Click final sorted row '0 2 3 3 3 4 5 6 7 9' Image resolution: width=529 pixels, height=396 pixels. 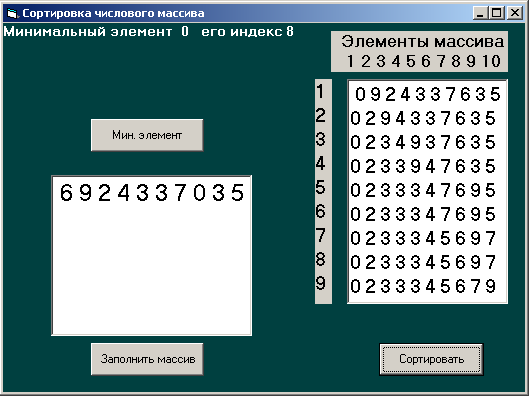click(423, 286)
